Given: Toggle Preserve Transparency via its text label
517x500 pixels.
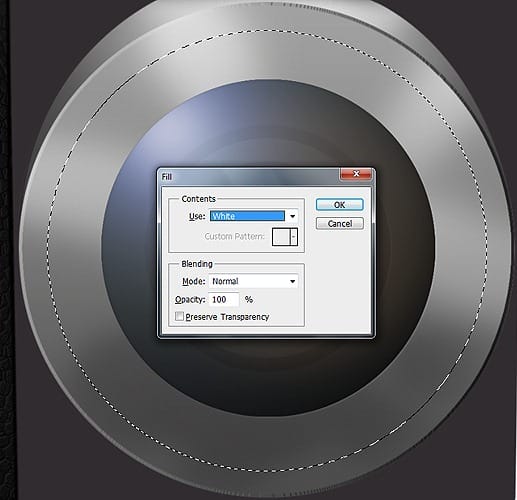Looking at the screenshot, I should coord(227,317).
